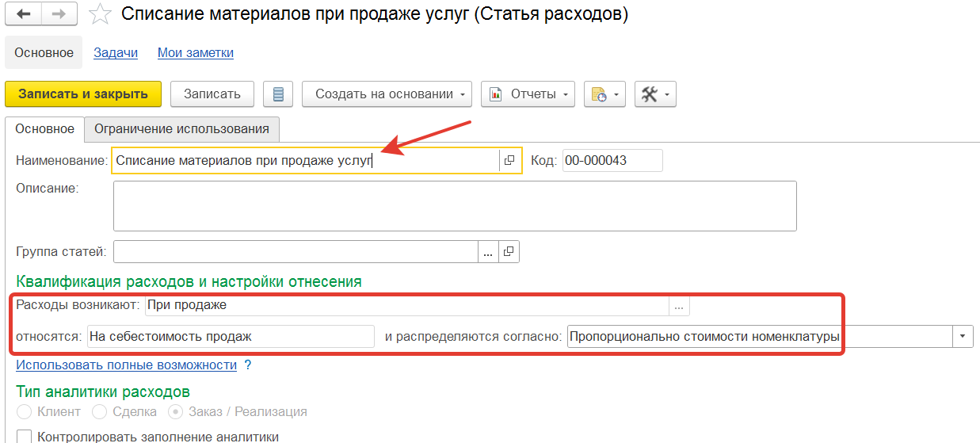This screenshot has height=443, width=980.
Task: Open the Задачи section link
Action: tap(116, 52)
